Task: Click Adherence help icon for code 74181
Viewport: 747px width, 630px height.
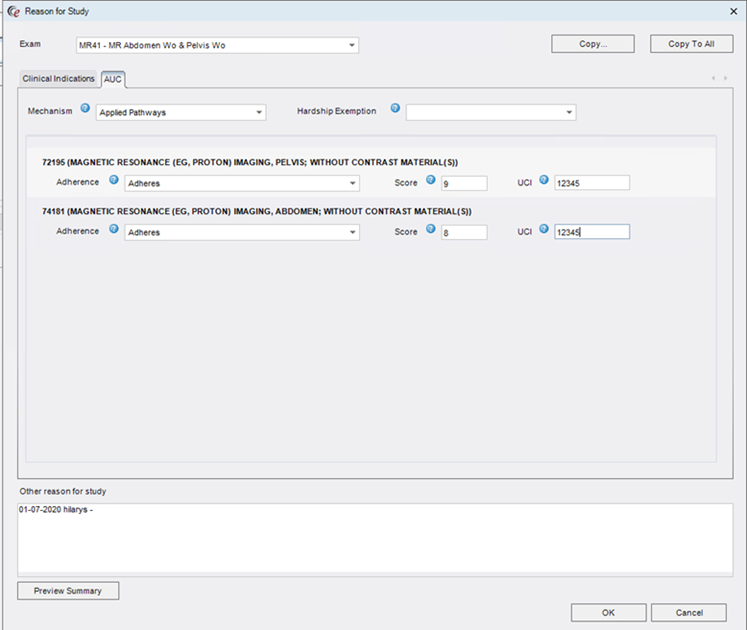Action: pos(114,230)
